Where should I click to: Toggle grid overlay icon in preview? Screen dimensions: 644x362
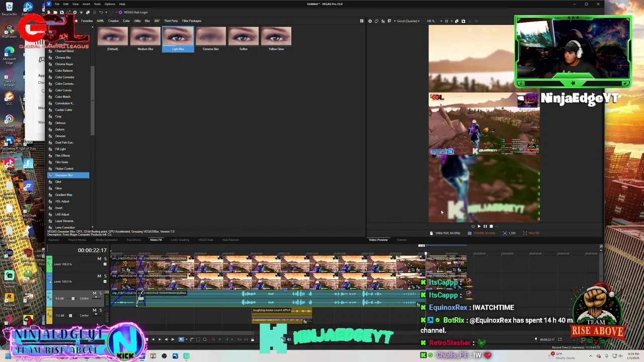pyautogui.click(x=446, y=21)
